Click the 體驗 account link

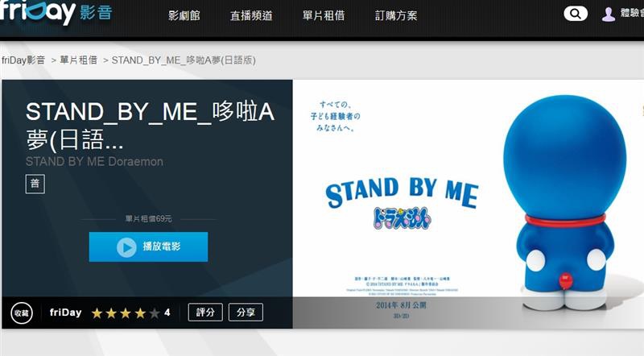(632, 13)
